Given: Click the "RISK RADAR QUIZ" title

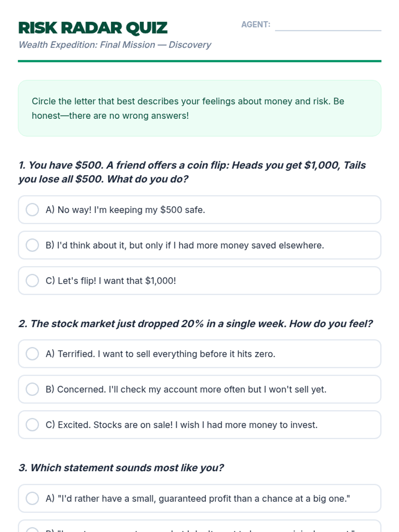Looking at the screenshot, I should (x=93, y=28).
